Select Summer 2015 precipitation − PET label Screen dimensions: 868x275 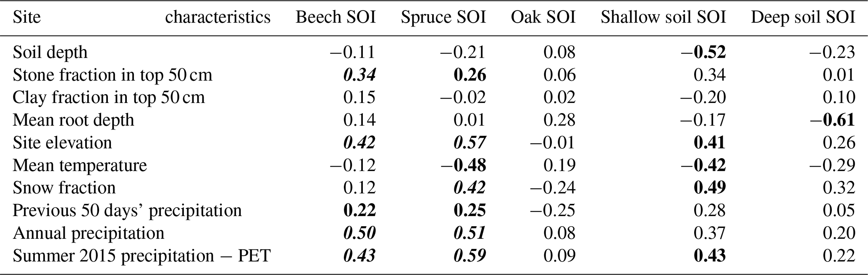142,256
